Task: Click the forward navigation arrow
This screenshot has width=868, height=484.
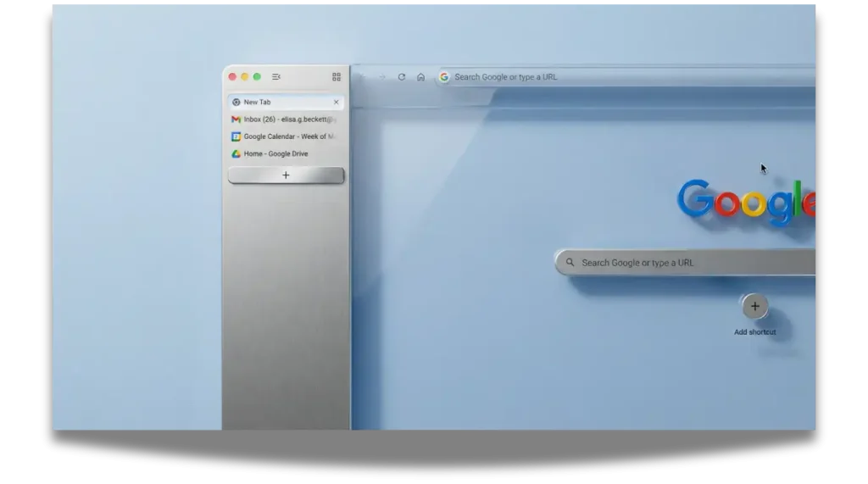Action: pos(382,77)
